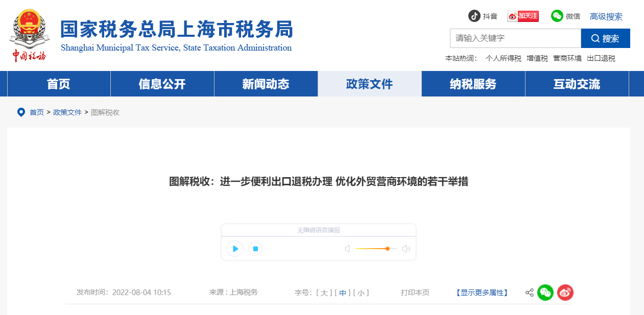Image resolution: width=644 pixels, height=315 pixels.
Task: Go to 政策文件 in breadcrumb
Action: point(67,112)
